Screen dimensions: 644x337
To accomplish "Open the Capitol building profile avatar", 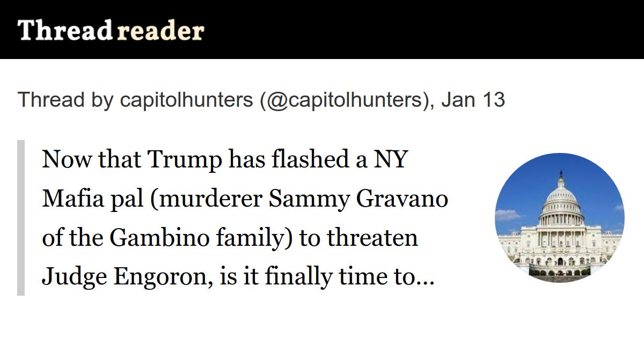I will [x=559, y=217].
